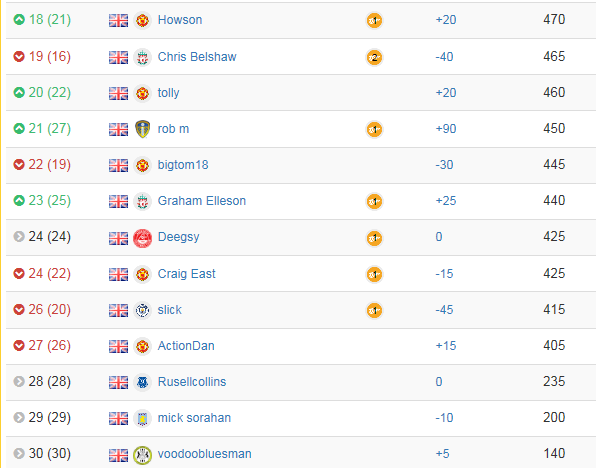Open the ActionDan player link
Viewport: 596px width, 468px height.
click(186, 346)
